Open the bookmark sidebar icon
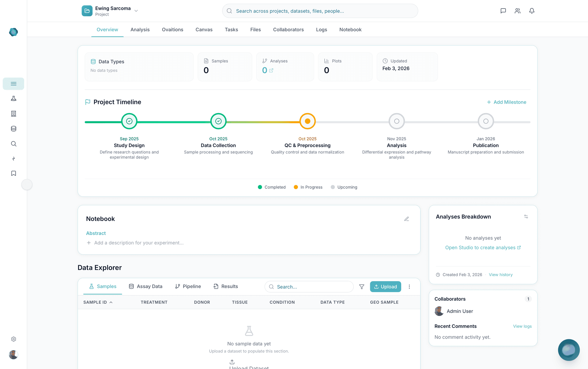This screenshot has height=369, width=588. click(x=13, y=173)
